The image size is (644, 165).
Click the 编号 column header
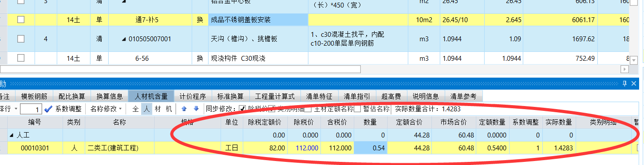click(35, 122)
